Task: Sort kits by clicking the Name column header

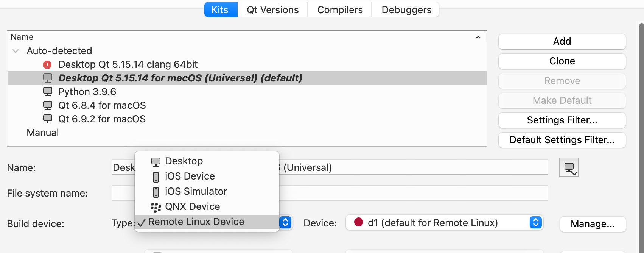Action: (x=22, y=37)
